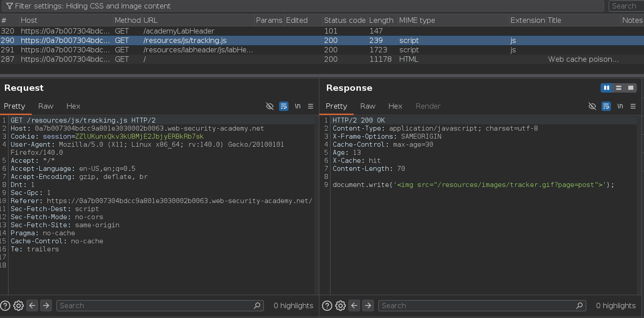Open help icon under Request panel
This screenshot has width=644, height=318.
coord(5,305)
